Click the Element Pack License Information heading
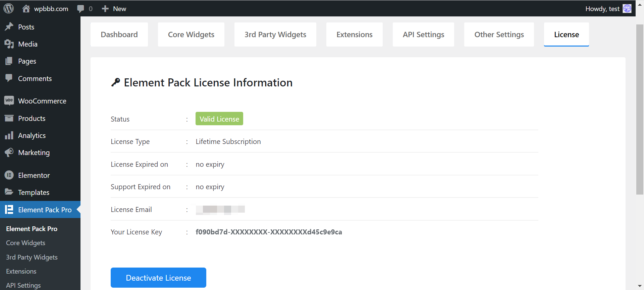Screen dimensions: 644x290 tap(208, 82)
